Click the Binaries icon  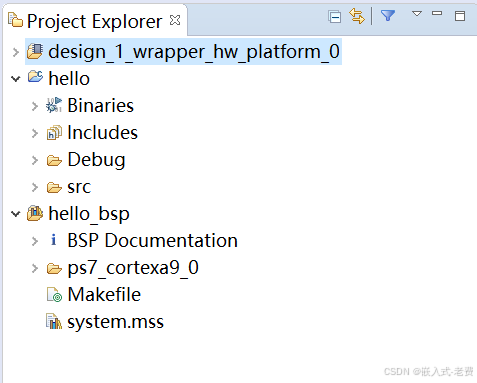point(54,105)
